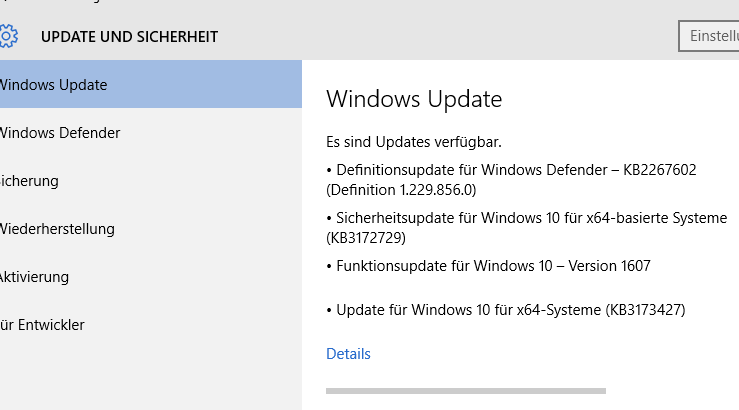Click the update download progress bar
Viewport: 739px width, 410px height.
(466, 390)
